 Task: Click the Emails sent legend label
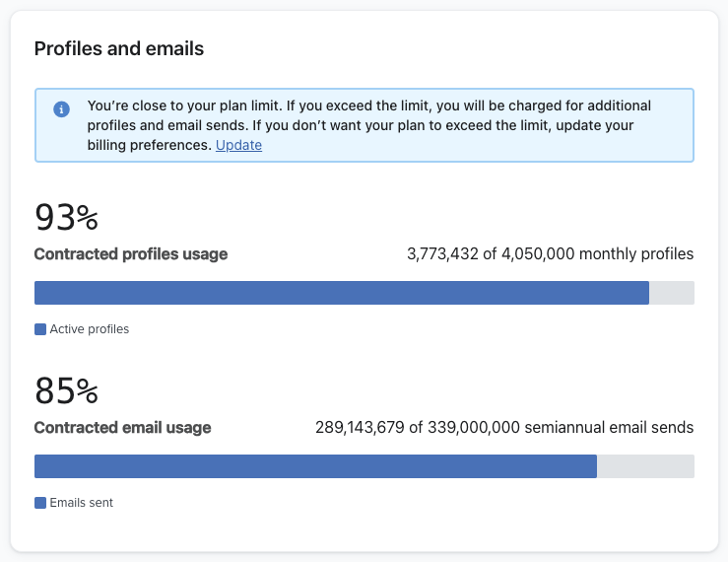click(82, 503)
